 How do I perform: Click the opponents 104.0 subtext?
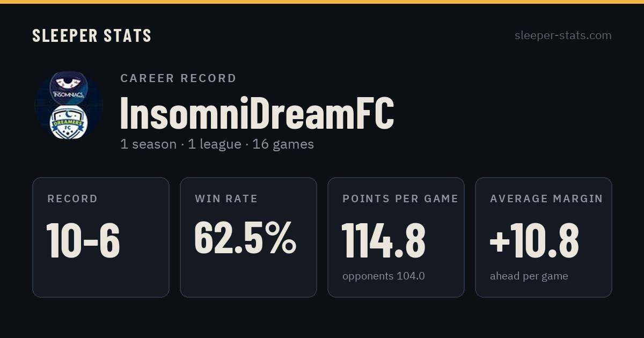point(384,276)
